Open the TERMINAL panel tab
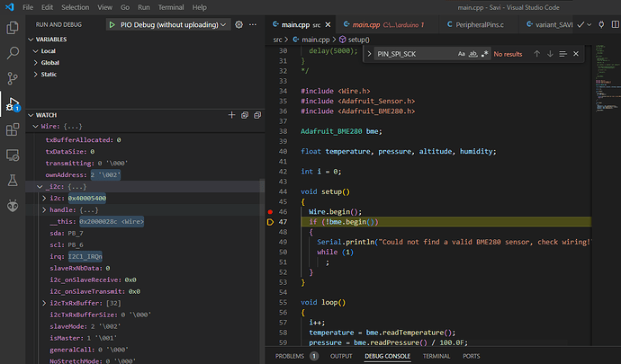 tap(436, 356)
